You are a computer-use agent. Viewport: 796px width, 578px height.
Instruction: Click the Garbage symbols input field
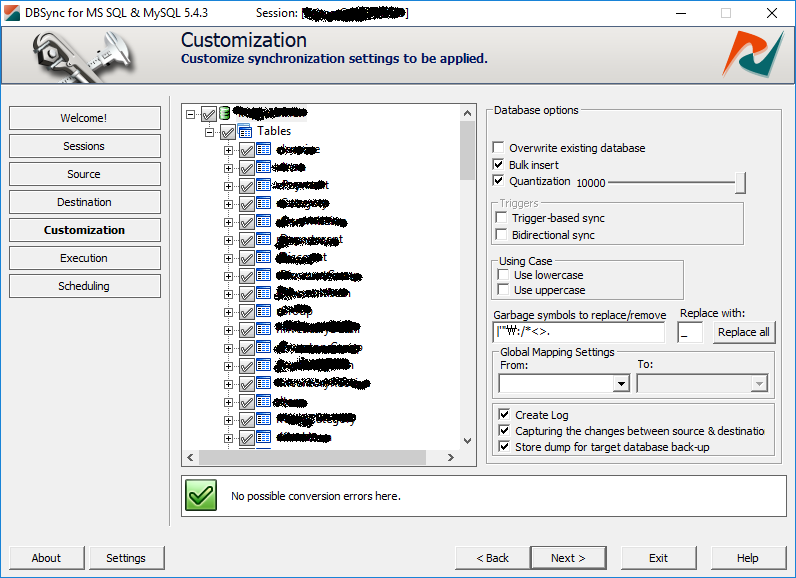pos(579,332)
